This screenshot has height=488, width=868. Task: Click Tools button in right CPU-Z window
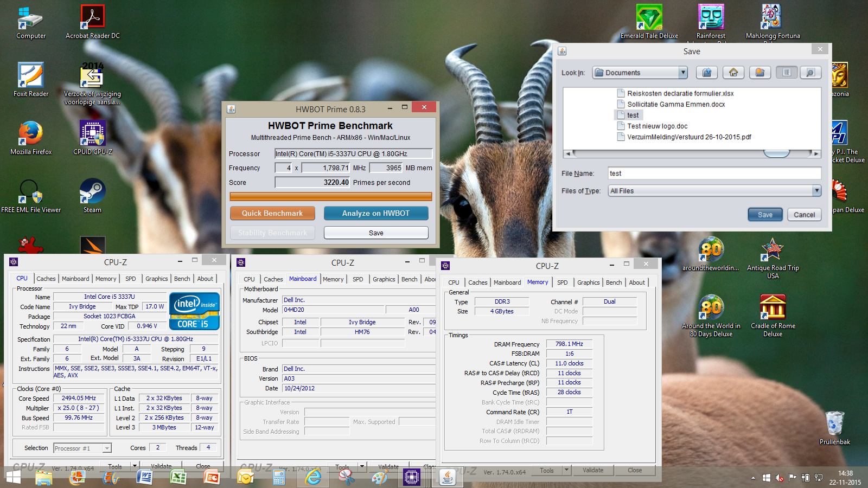pos(547,470)
